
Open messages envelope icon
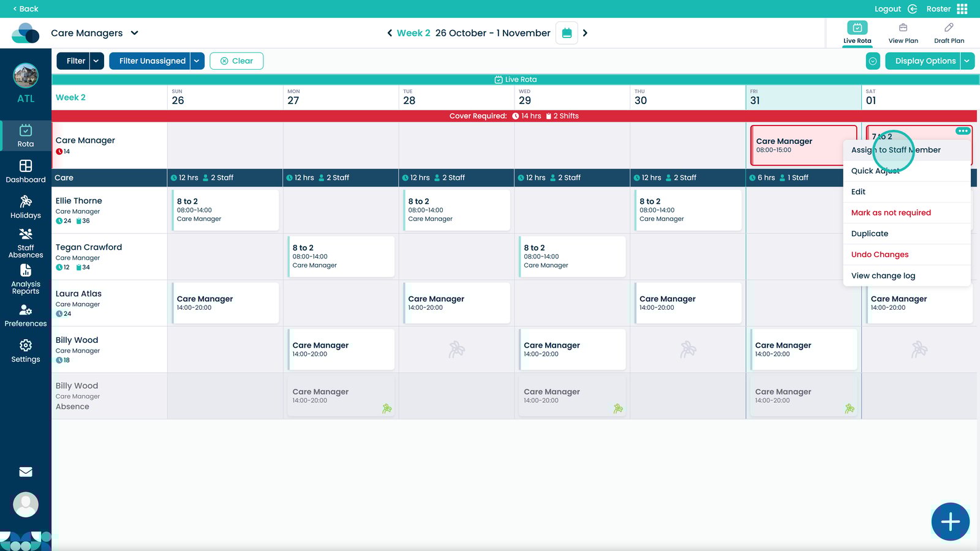pos(26,472)
